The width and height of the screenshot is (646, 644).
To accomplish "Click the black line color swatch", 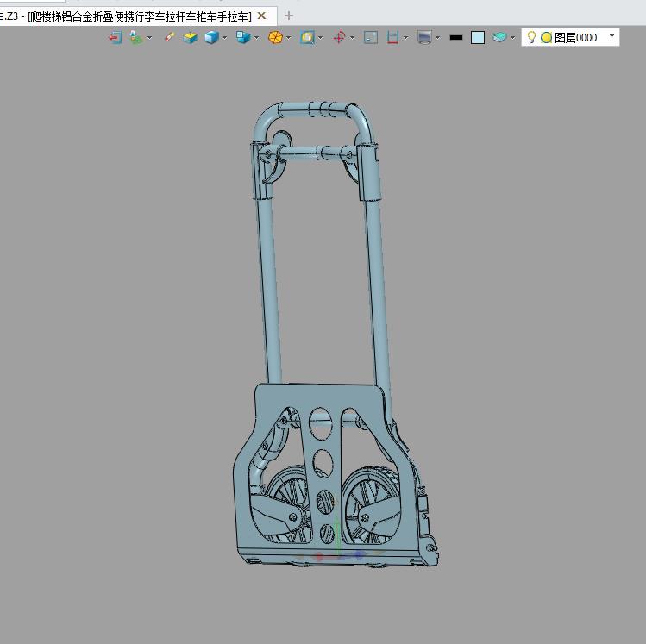I will (x=456, y=37).
